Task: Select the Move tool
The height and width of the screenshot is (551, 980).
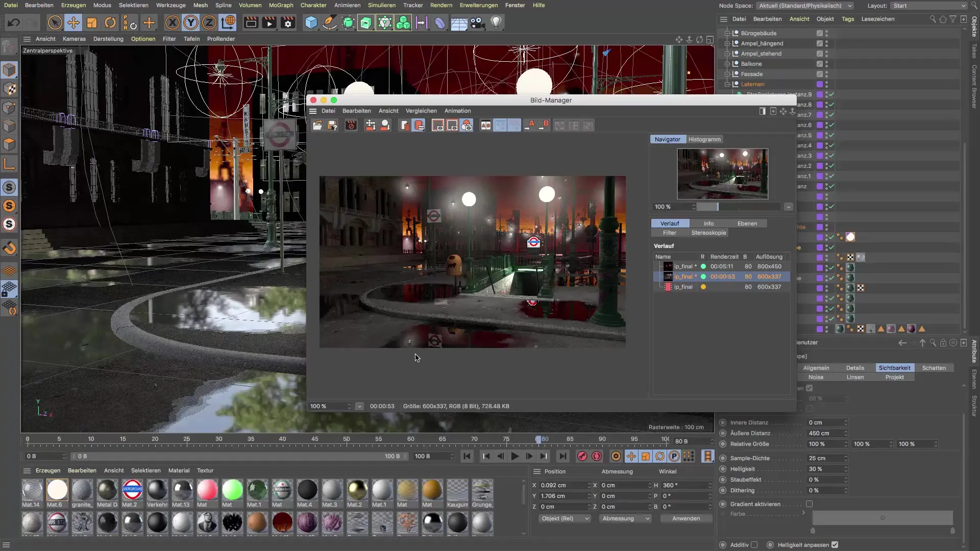Action: tap(73, 22)
